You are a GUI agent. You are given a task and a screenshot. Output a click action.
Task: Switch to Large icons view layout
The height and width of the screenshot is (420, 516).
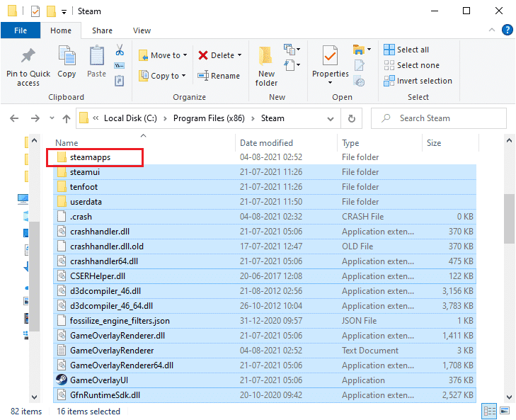pyautogui.click(x=505, y=411)
